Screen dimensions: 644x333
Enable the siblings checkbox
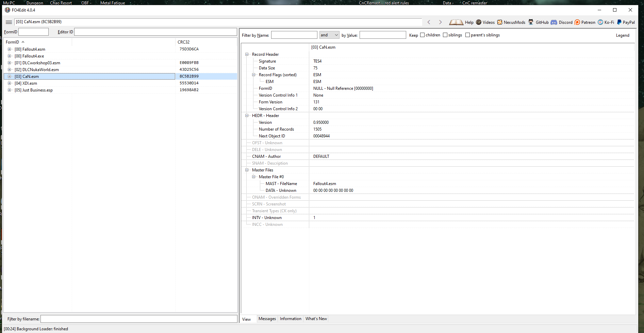tap(445, 35)
